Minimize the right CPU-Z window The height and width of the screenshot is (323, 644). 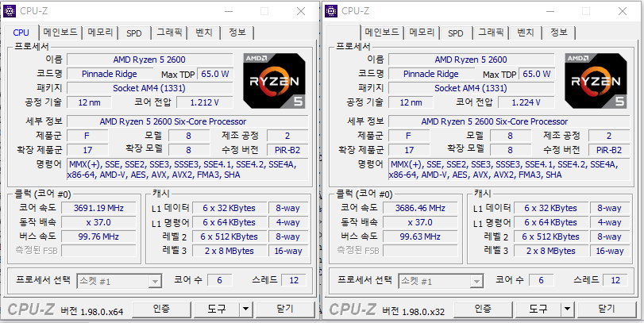pos(550,11)
